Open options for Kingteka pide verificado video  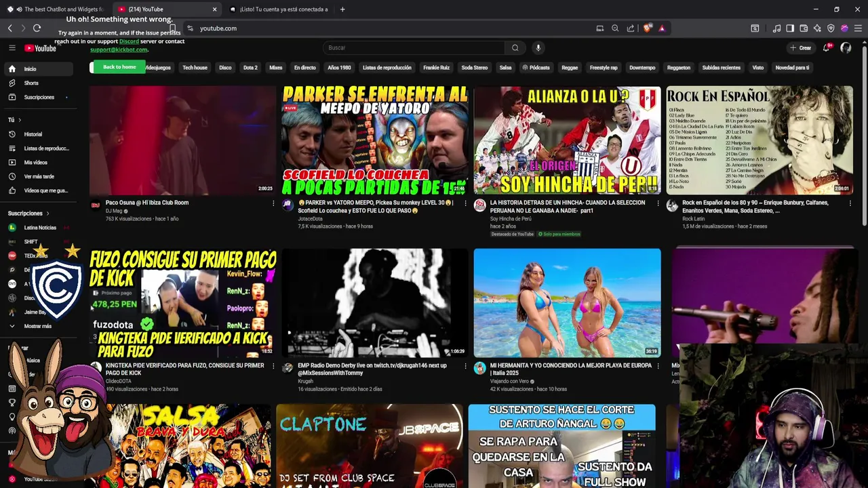point(273,366)
